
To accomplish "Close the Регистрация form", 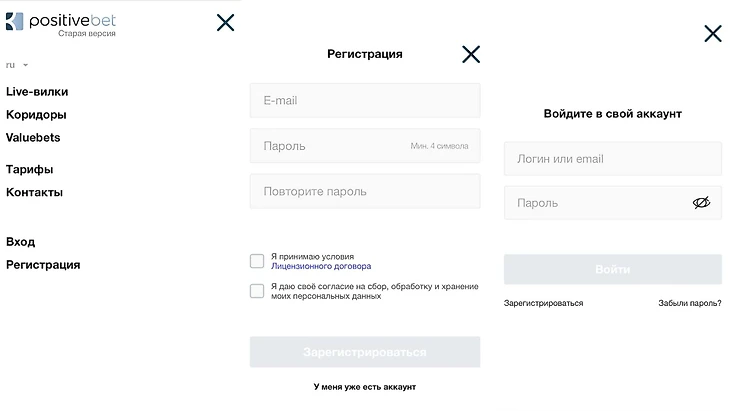I will (471, 54).
